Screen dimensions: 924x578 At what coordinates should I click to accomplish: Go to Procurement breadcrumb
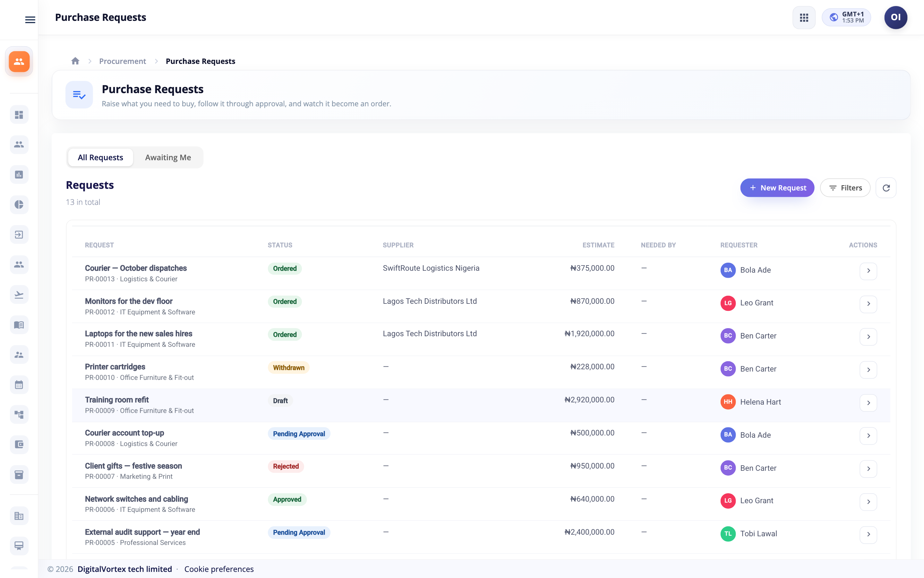pyautogui.click(x=123, y=61)
